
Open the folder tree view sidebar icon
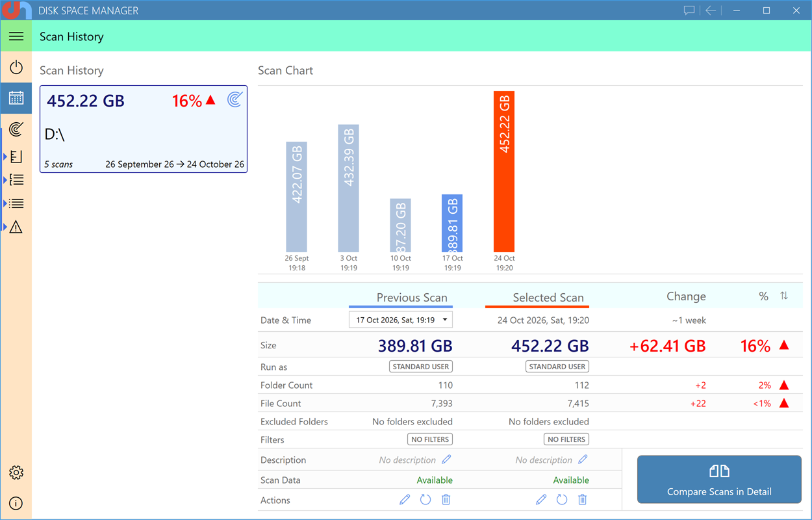16,156
